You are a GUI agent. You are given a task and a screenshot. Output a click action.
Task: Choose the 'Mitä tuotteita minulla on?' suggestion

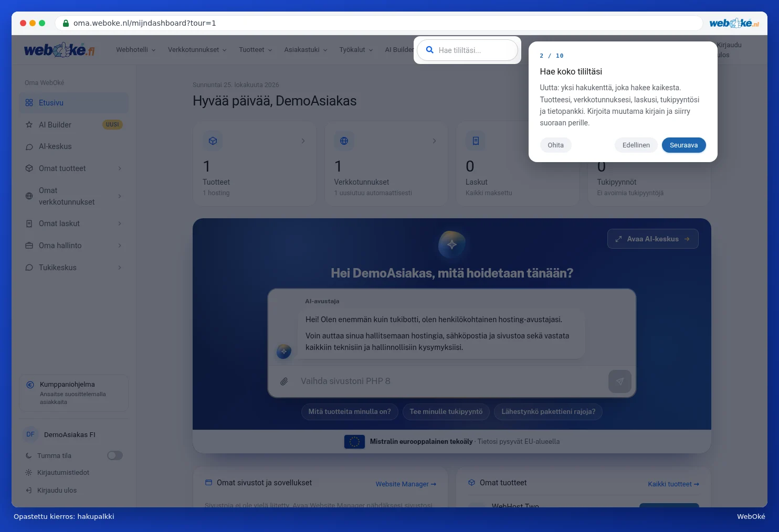coord(350,412)
